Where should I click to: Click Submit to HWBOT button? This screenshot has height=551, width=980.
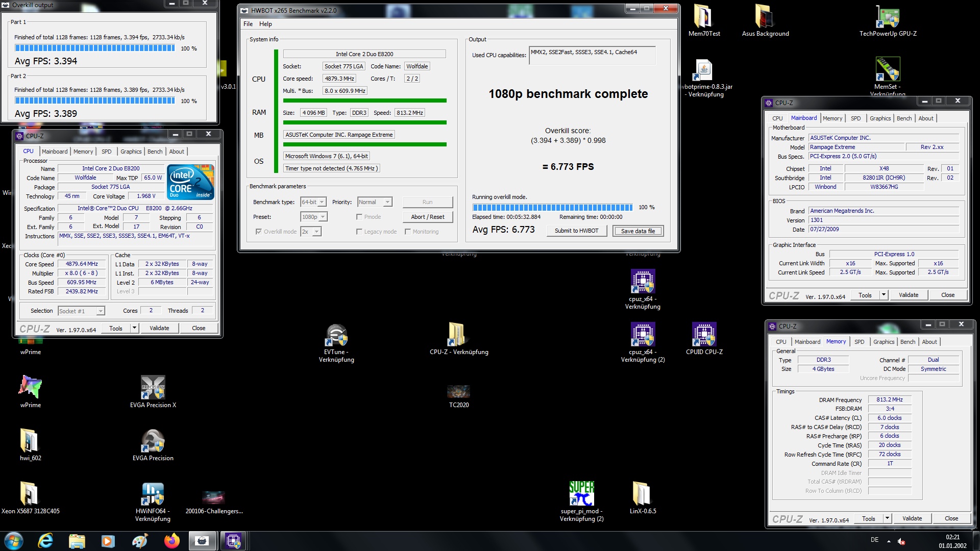coord(576,231)
